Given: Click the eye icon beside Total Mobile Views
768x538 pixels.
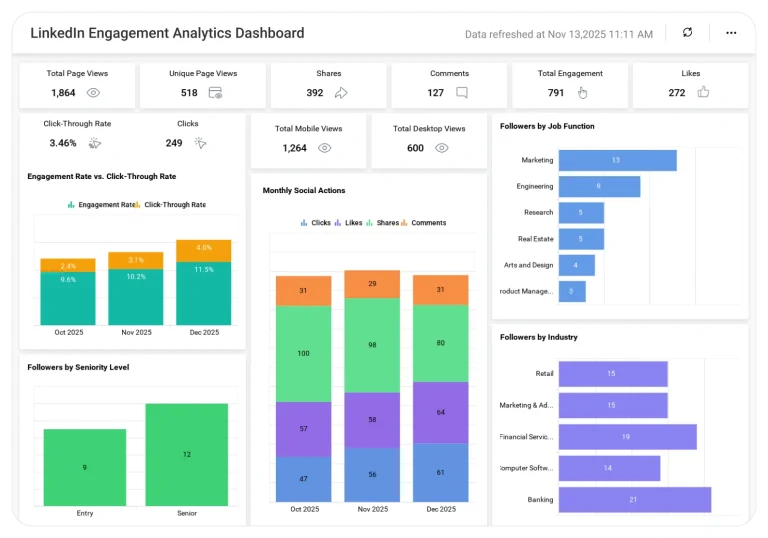Looking at the screenshot, I should coord(324,148).
